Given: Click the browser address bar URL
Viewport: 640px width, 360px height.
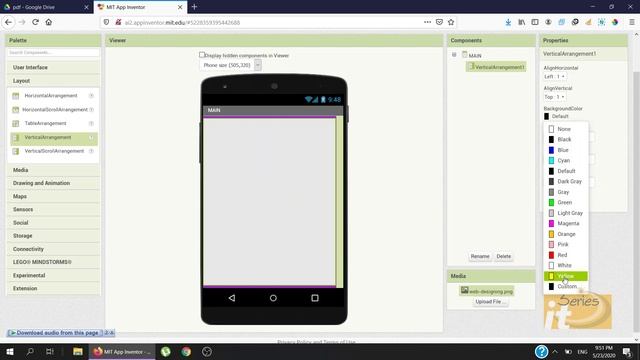Looking at the screenshot, I should [x=182, y=22].
